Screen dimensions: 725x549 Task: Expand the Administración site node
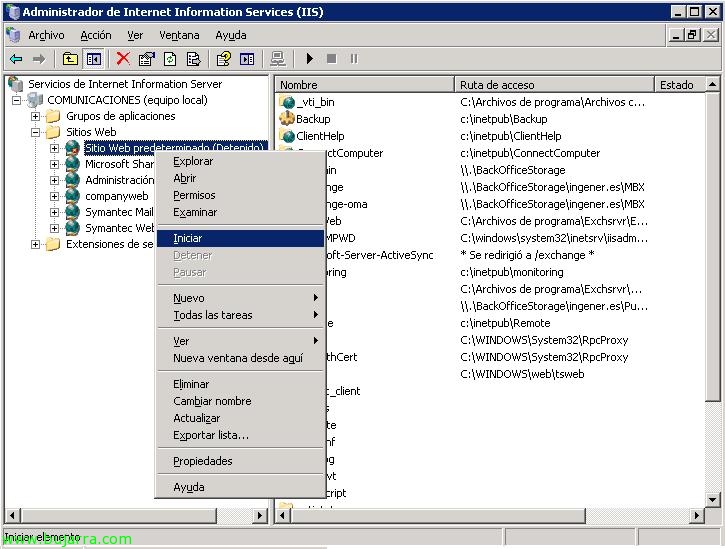pyautogui.click(x=55, y=180)
